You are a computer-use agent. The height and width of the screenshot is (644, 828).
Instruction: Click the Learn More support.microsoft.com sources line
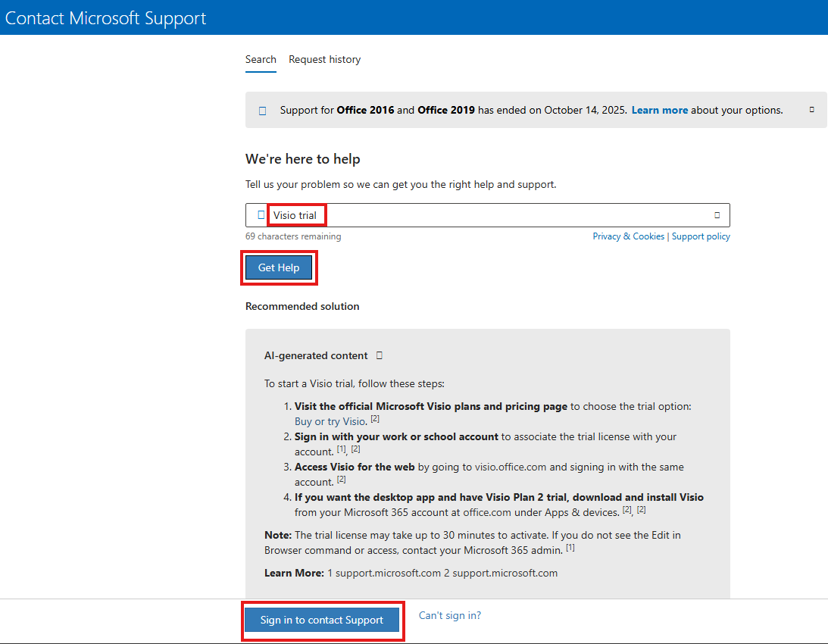[x=411, y=574]
